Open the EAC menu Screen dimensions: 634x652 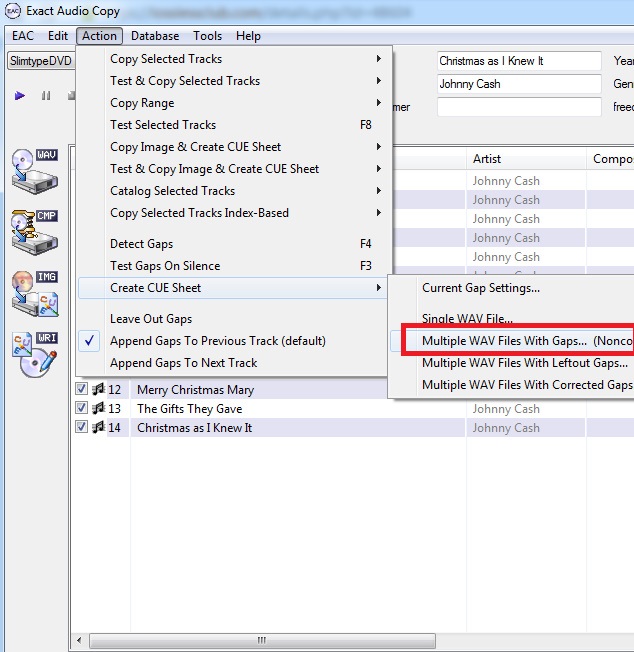click(22, 36)
